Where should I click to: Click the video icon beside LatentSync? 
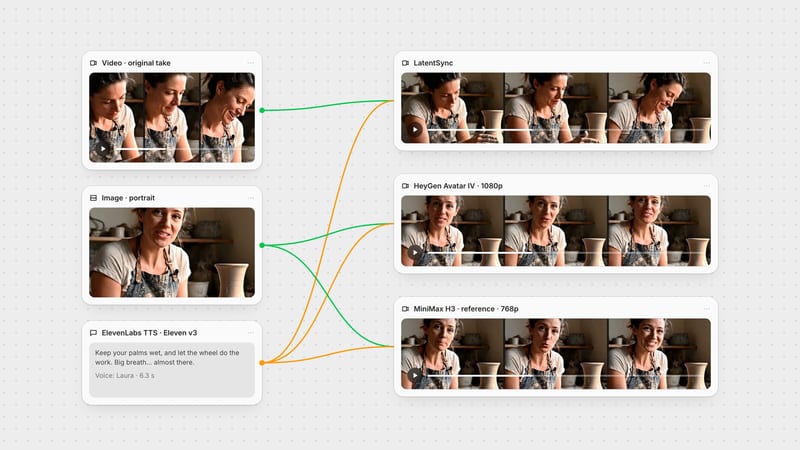tap(406, 63)
